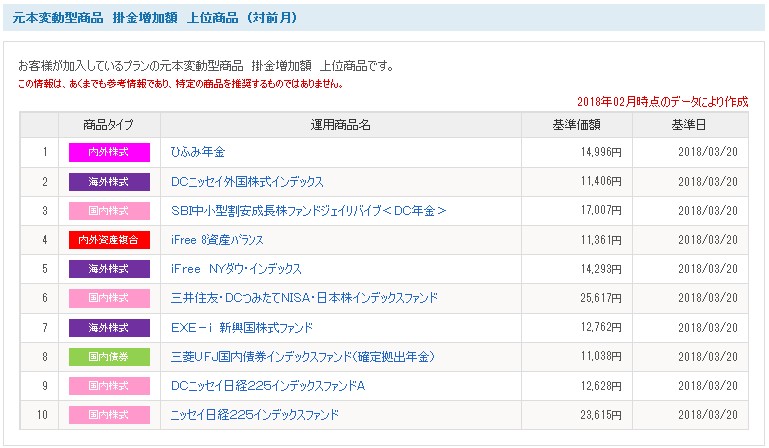Select the price 17,007円

point(601,211)
